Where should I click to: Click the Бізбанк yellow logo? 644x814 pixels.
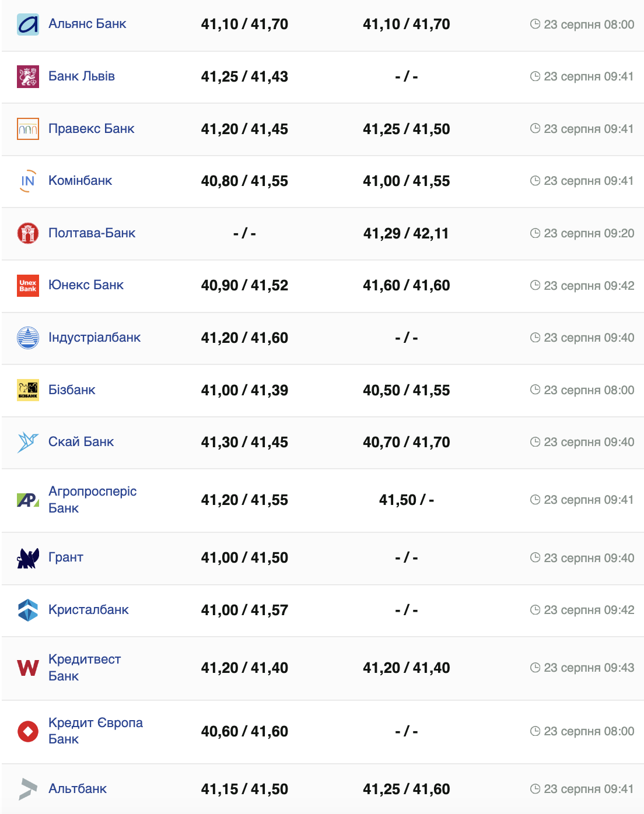click(28, 390)
